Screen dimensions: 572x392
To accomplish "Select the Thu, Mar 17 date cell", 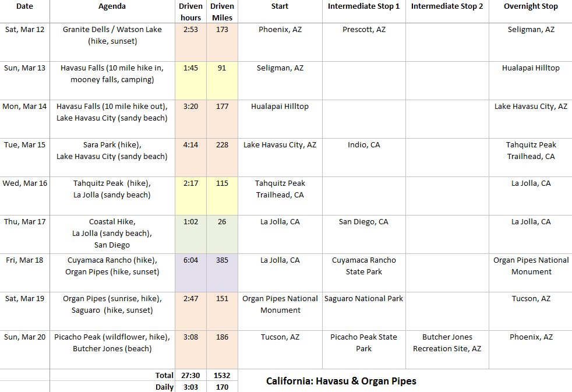I will (24, 222).
